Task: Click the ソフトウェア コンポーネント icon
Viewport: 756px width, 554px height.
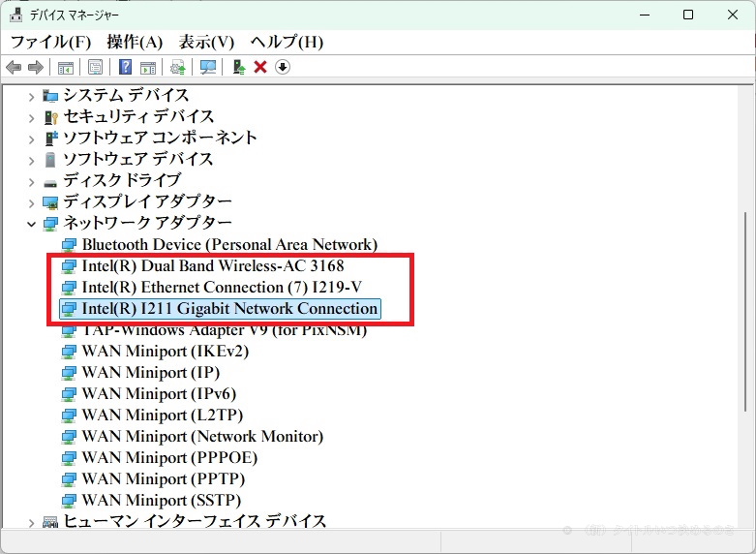Action: coord(50,138)
